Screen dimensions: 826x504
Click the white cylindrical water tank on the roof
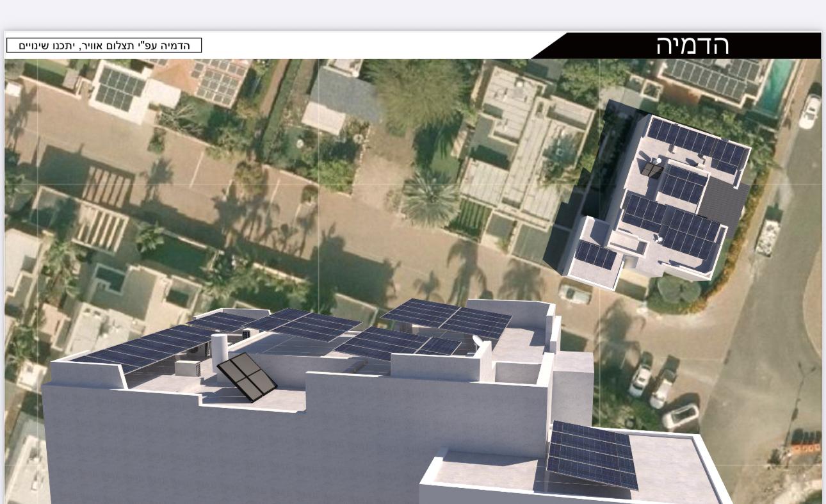click(219, 348)
